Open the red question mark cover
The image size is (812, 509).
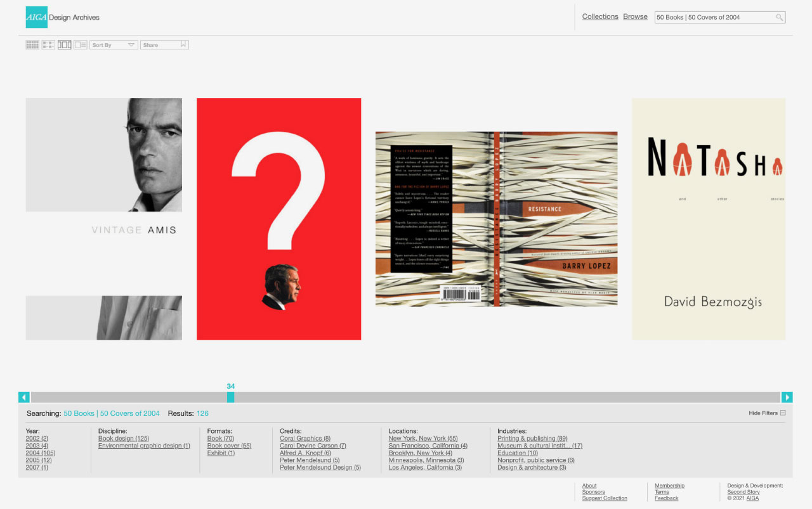click(x=278, y=219)
